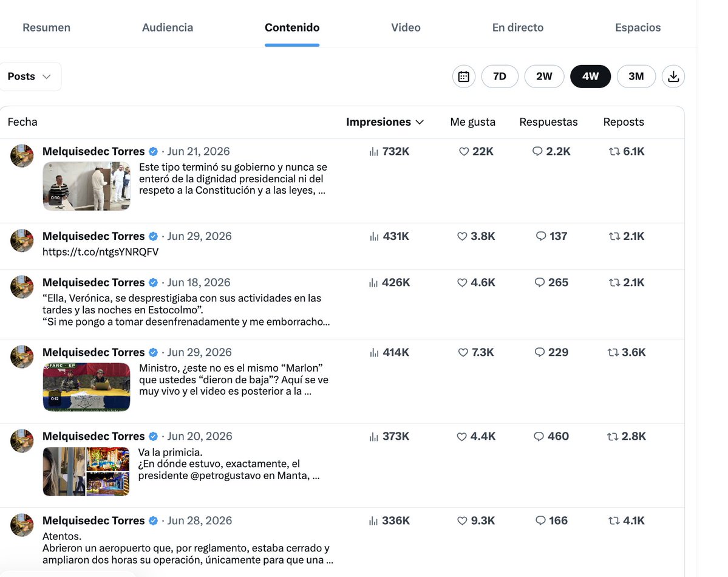Screen dimensions: 728x577
Task: Open author name on Jun 28 post
Action: tap(94, 521)
